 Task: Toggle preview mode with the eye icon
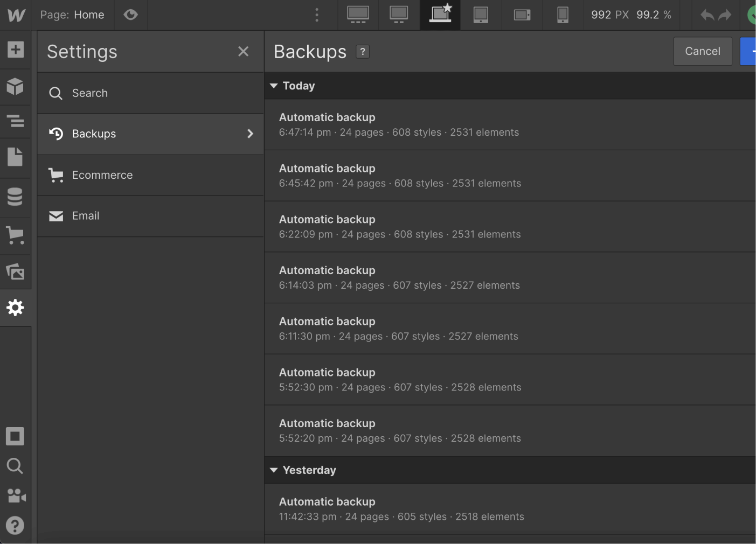pos(130,15)
